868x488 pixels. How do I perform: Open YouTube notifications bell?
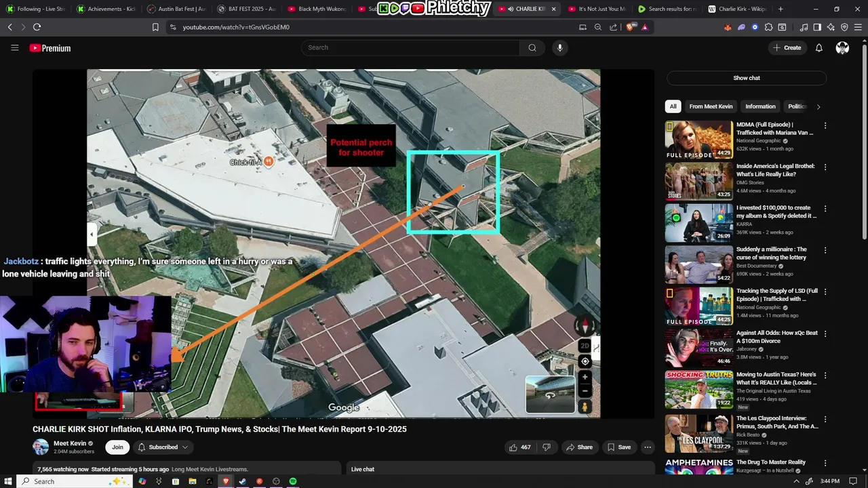click(818, 47)
